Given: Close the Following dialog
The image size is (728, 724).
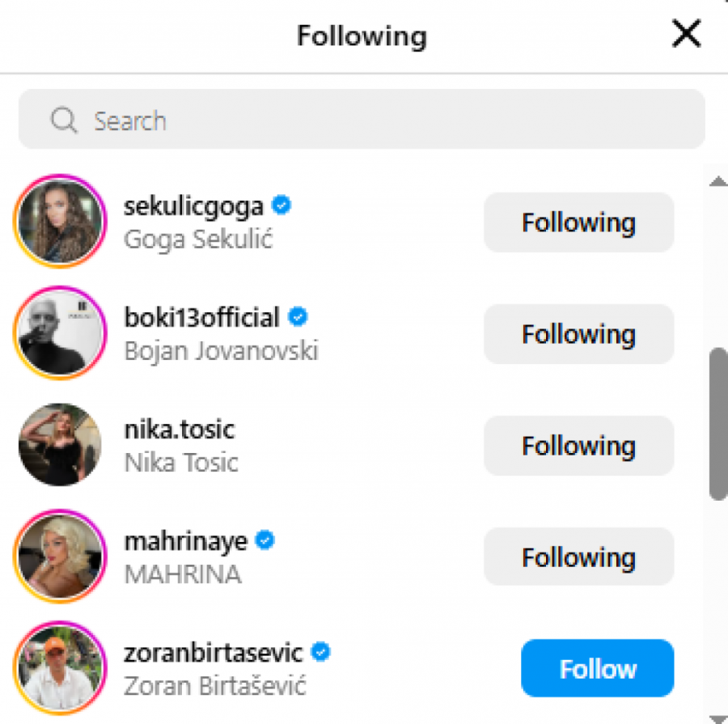Looking at the screenshot, I should pyautogui.click(x=686, y=35).
